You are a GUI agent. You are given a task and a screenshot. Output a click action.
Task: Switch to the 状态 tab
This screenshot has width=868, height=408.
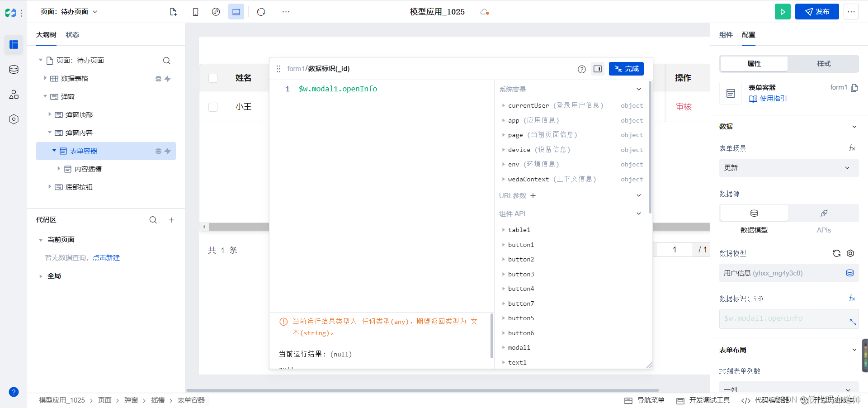tap(72, 35)
